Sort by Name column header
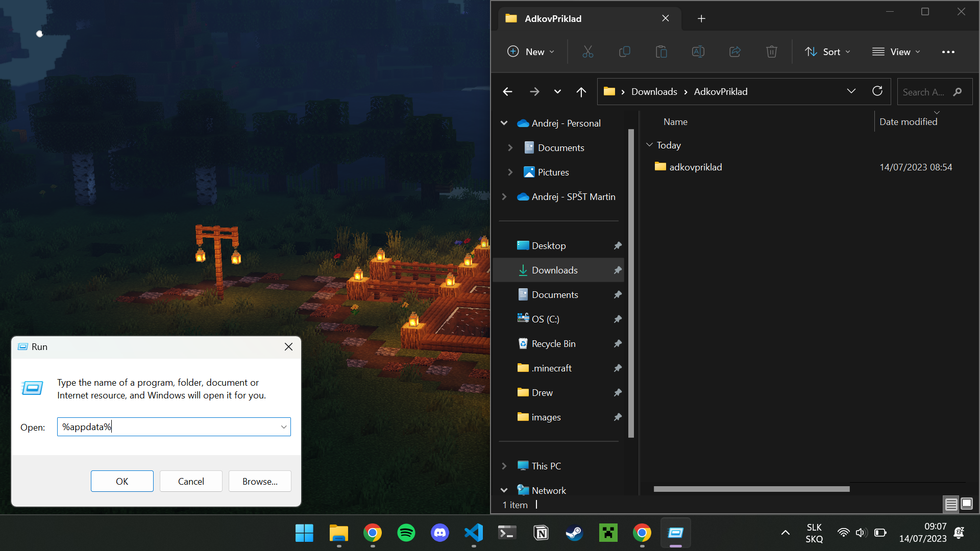Image resolution: width=980 pixels, height=551 pixels. pos(675,121)
